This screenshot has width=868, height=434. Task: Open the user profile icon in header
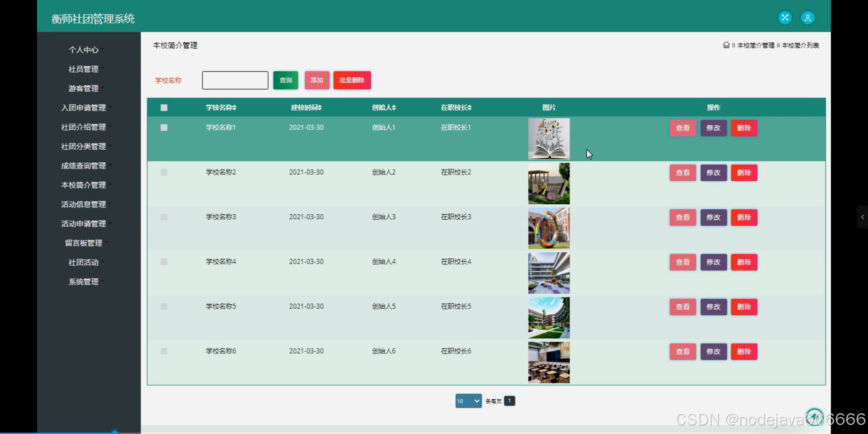tap(807, 18)
